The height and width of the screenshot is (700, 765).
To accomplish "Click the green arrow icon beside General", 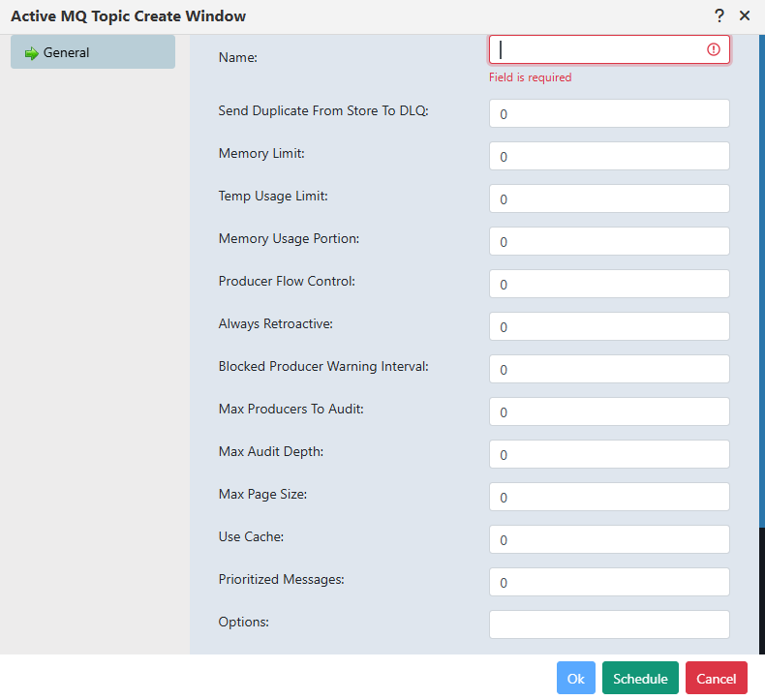I will click(x=31, y=53).
